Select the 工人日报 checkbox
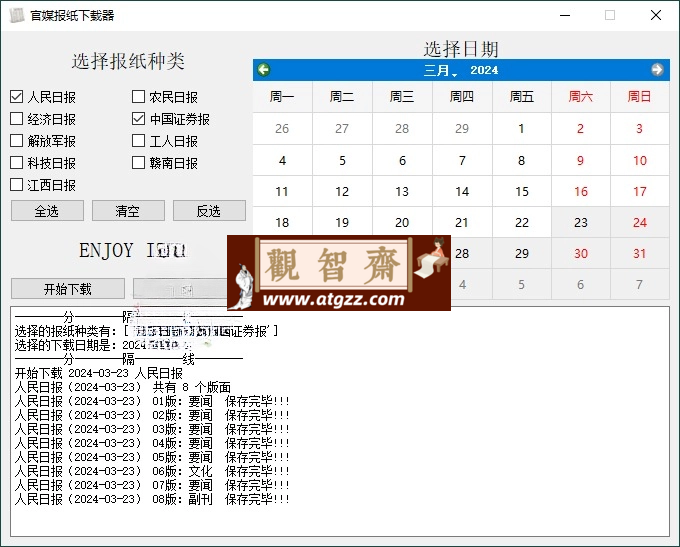This screenshot has width=680, height=547. point(138,141)
